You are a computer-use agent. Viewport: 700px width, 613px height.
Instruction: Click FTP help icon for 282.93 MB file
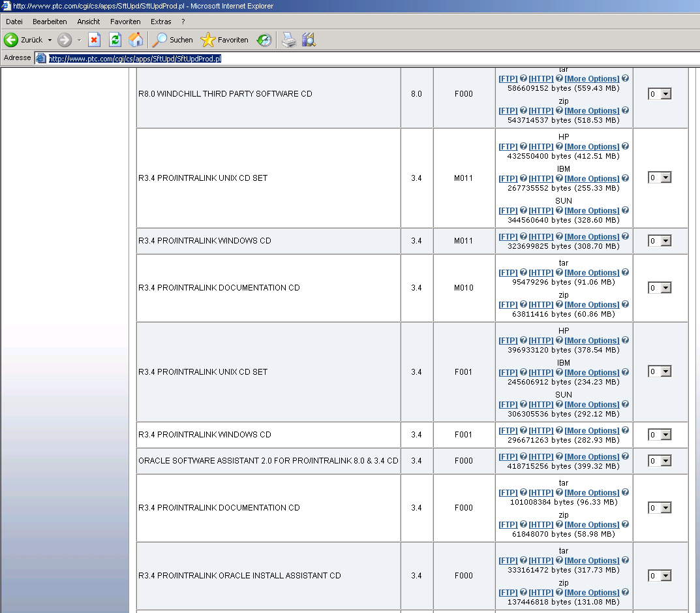coord(523,430)
